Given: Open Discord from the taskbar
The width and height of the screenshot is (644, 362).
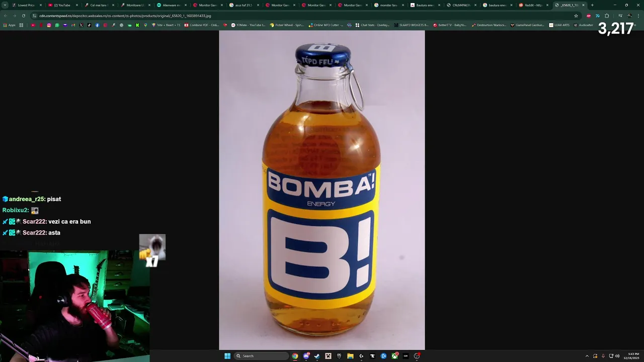Looking at the screenshot, I should tap(306, 356).
